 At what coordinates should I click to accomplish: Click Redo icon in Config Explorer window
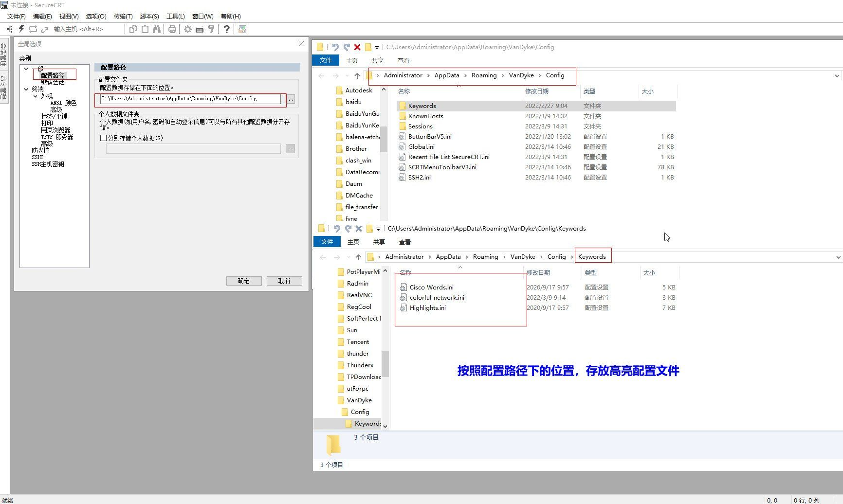point(347,47)
